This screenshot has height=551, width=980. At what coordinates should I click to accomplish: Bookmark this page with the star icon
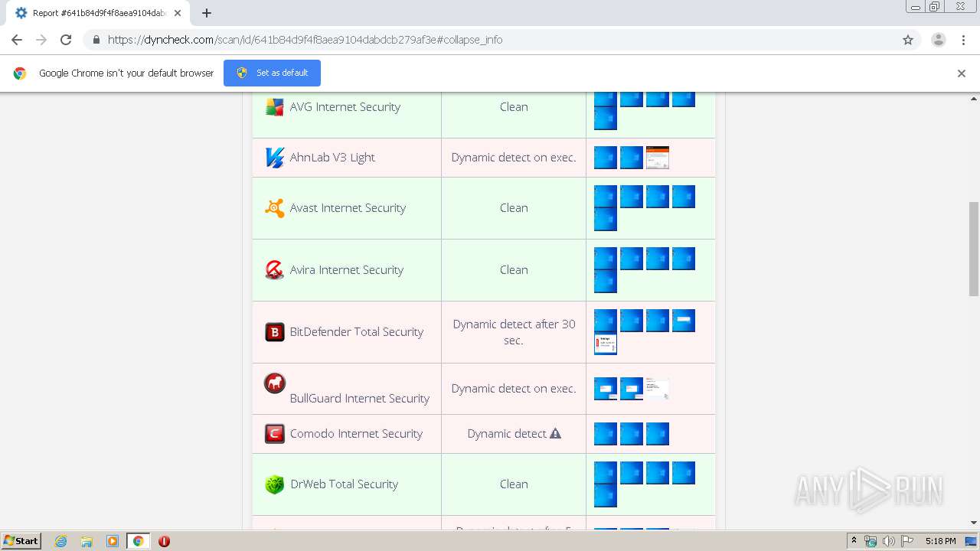coord(908,40)
